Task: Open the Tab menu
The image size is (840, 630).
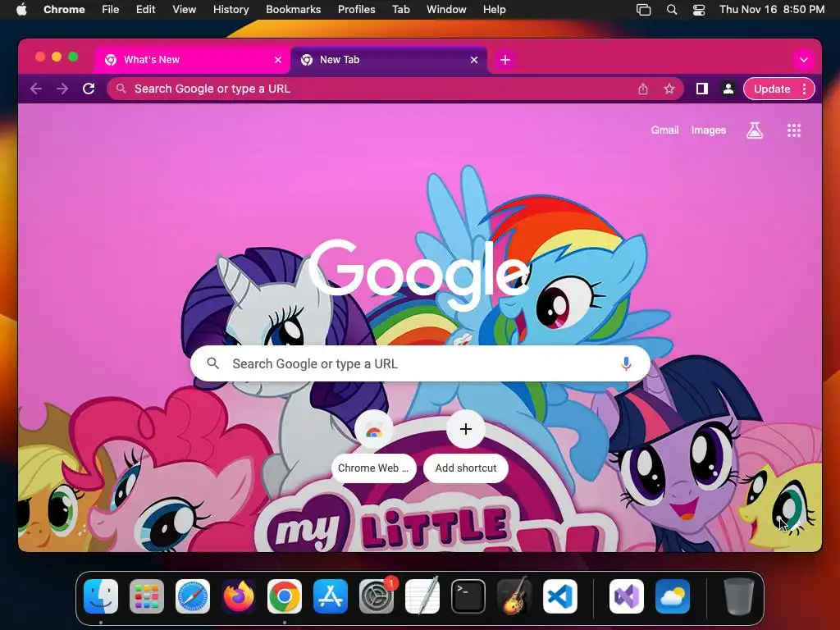Action: coord(400,10)
